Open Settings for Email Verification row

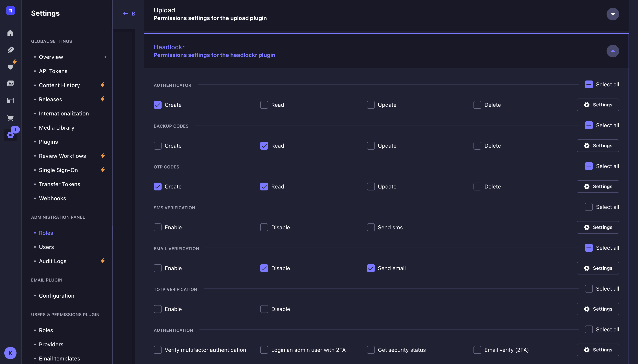598,268
